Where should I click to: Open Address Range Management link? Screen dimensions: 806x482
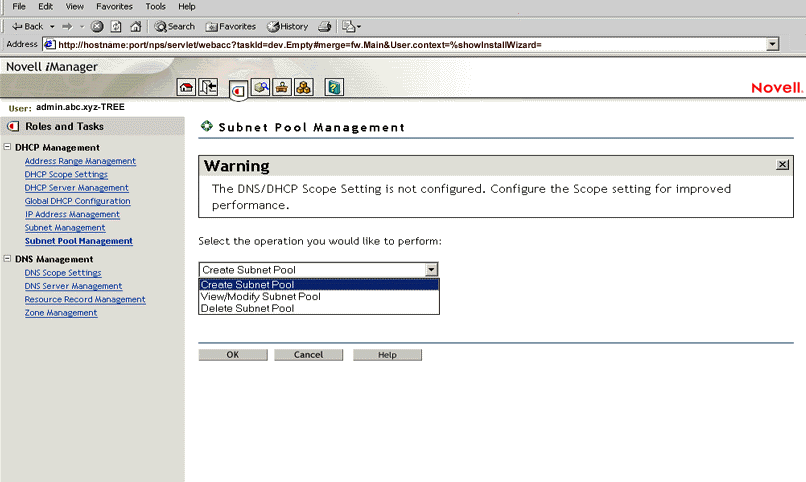80,161
